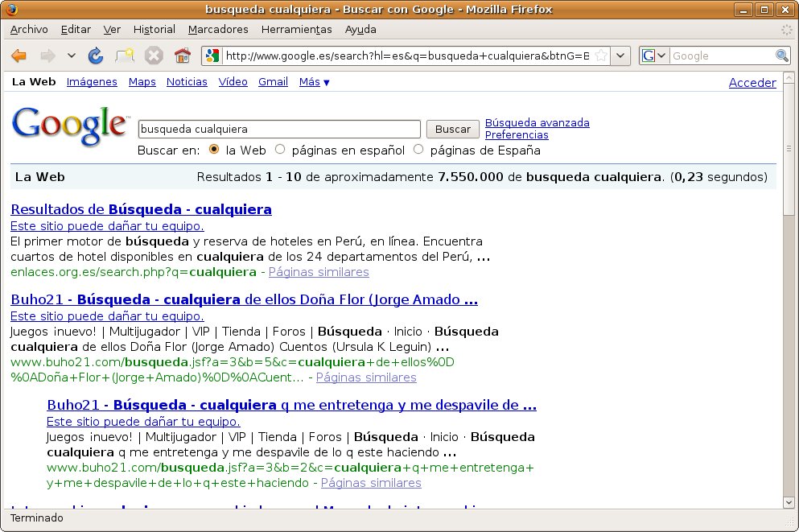This screenshot has width=799, height=532.
Task: Click the Acceder sign-in link
Action: point(752,83)
